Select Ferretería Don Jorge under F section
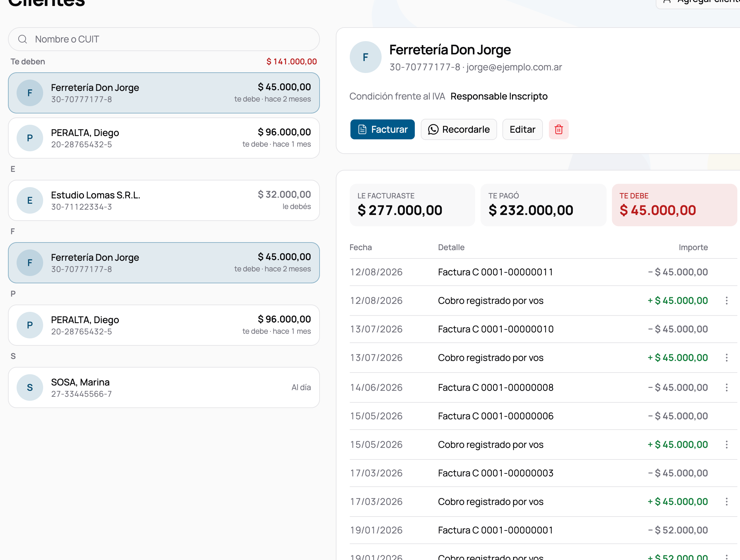 pyautogui.click(x=164, y=263)
